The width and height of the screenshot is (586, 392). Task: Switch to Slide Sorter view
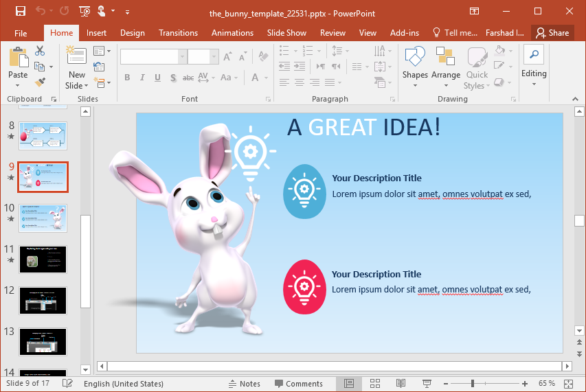pos(375,384)
